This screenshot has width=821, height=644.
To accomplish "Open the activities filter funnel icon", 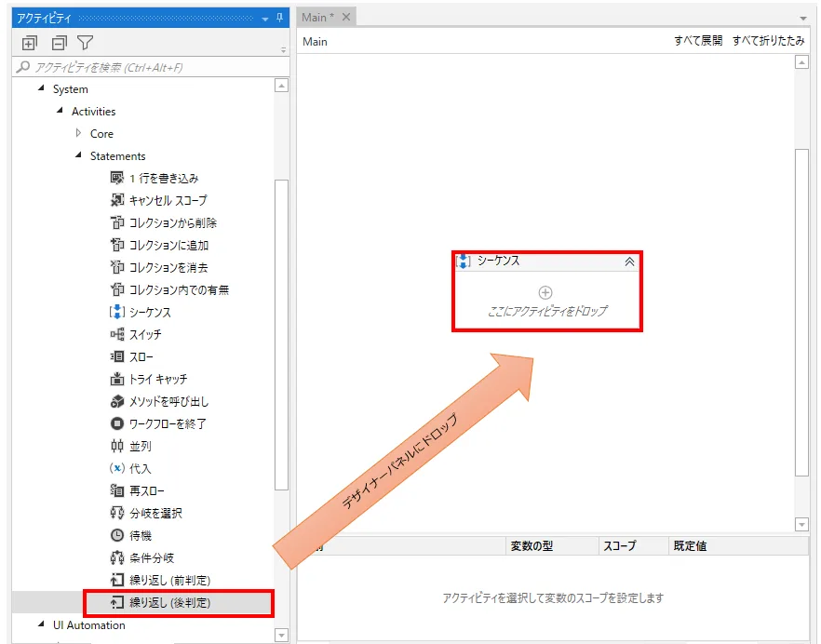I will [85, 43].
